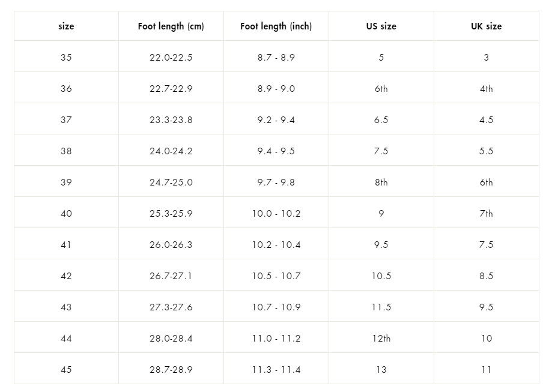Click foot length 24.7-25.0 cm cell
This screenshot has height=392, width=549.
point(171,182)
